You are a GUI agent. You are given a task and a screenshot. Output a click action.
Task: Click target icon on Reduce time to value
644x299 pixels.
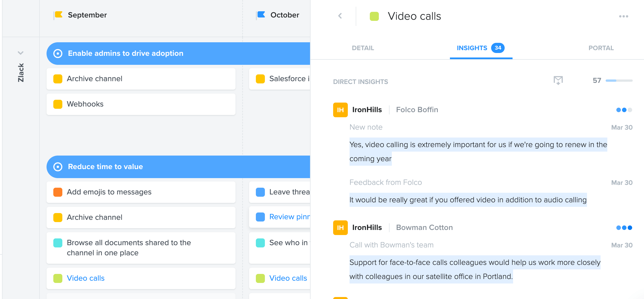pyautogui.click(x=58, y=167)
